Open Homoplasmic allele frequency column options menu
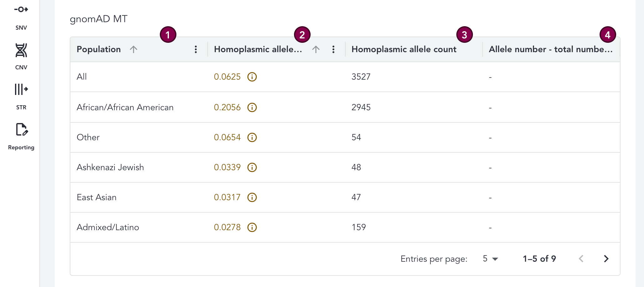The height and width of the screenshot is (287, 644). 333,49
